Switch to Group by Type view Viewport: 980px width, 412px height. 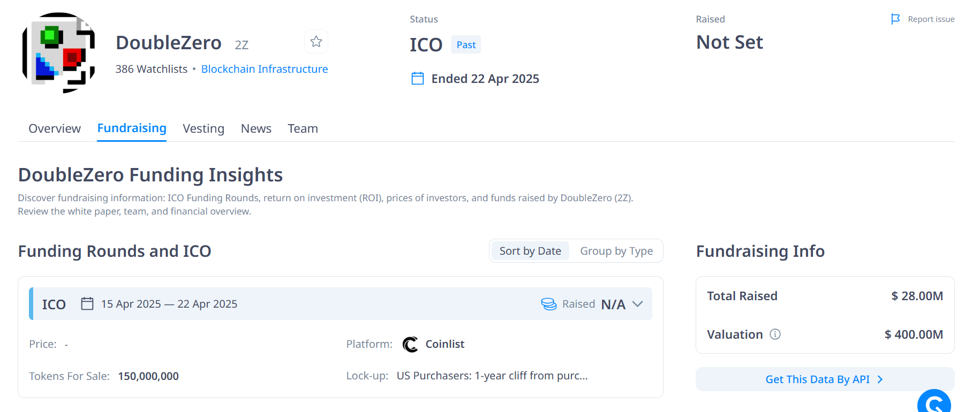tap(616, 251)
